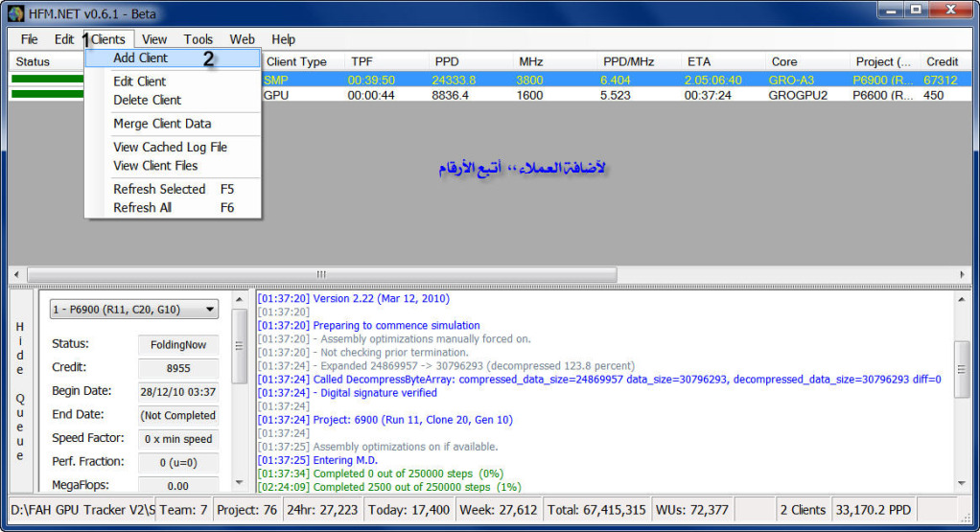Click log line Entering M.D.
The height and width of the screenshot is (532, 980).
317,460
